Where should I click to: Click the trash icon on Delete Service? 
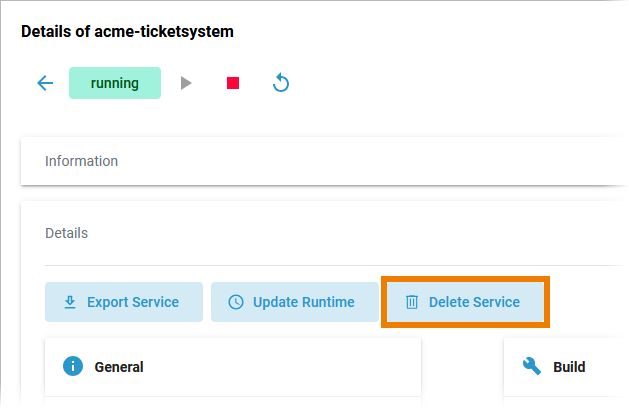coord(412,302)
